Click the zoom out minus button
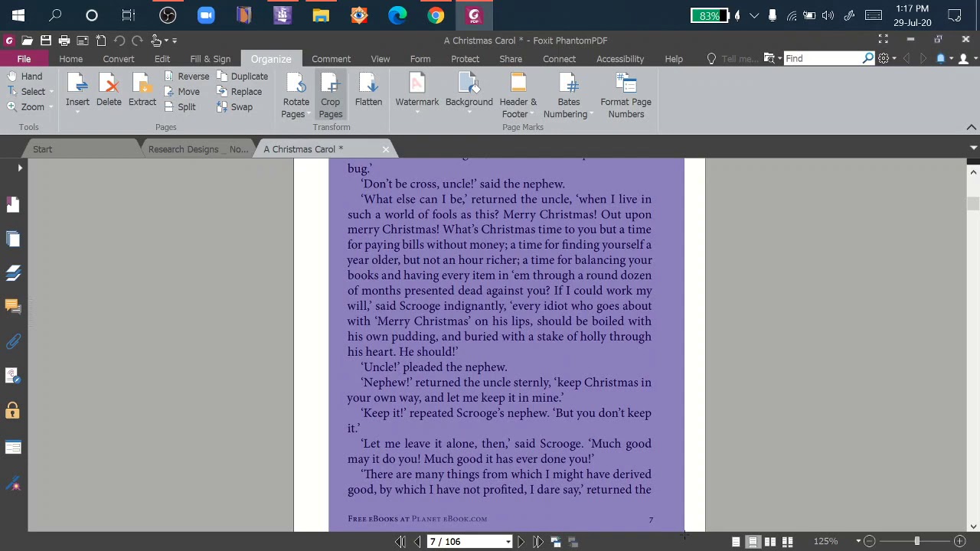Image resolution: width=980 pixels, height=551 pixels. [869, 541]
